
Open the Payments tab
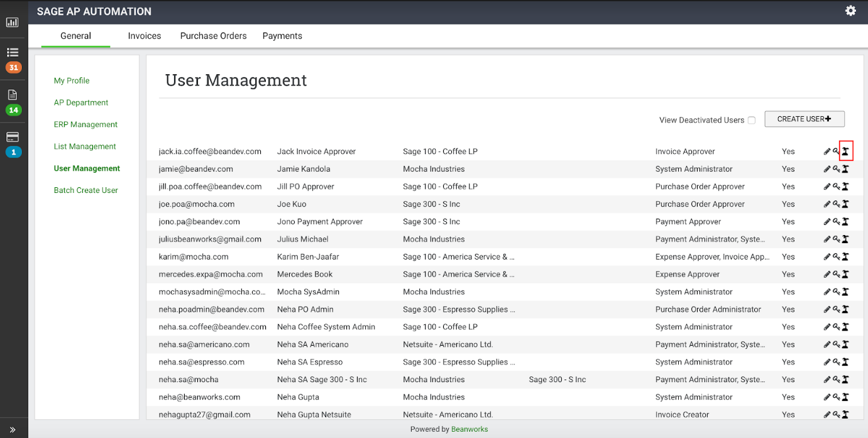282,36
